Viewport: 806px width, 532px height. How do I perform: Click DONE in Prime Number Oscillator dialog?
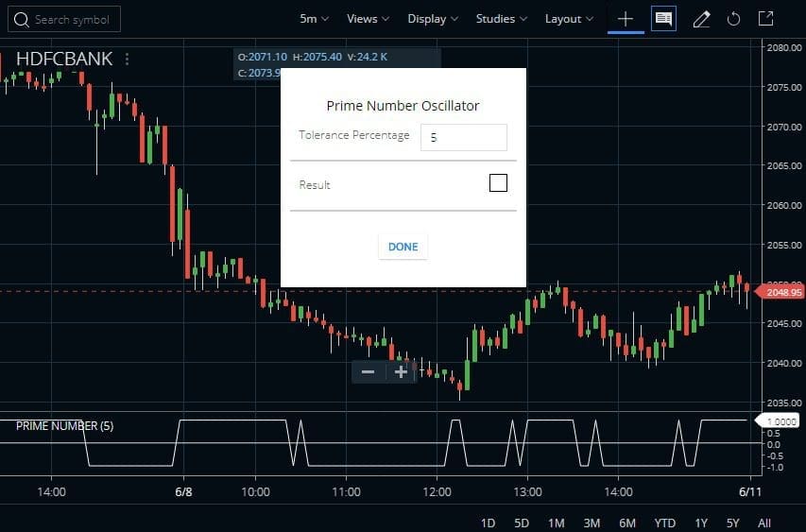point(403,247)
